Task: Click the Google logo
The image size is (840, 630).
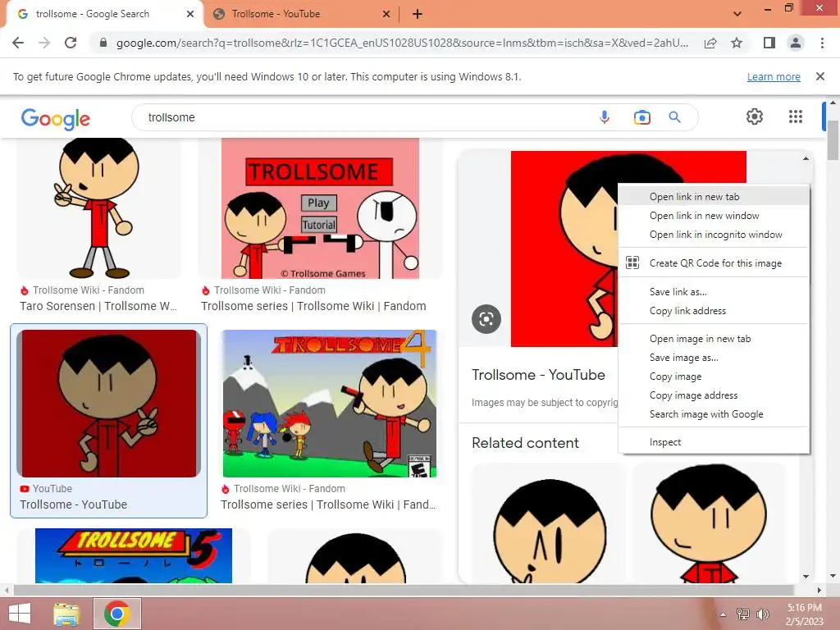Action: 56,118
